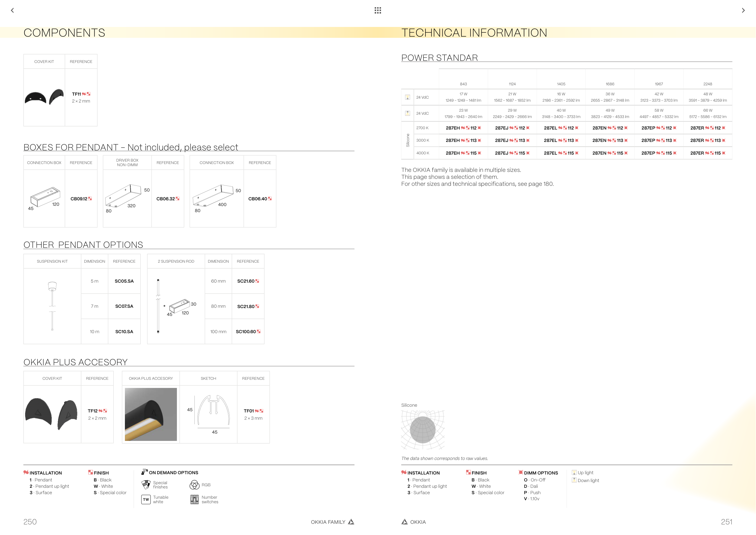Click the OKKIA FAMILY logo beside page 250
This screenshot has width=756, height=535.
[x=351, y=521]
